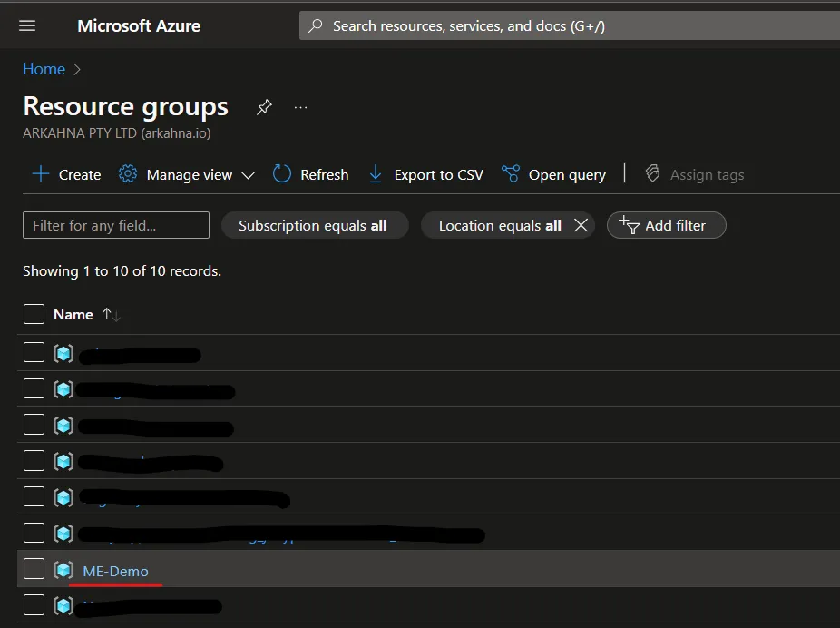Open Location equals all filter
Screen dimensions: 840x628
500,225
